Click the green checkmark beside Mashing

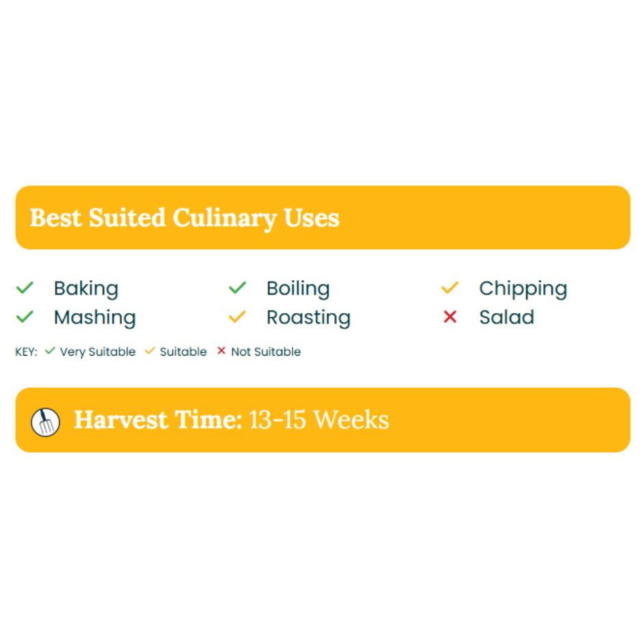(25, 317)
